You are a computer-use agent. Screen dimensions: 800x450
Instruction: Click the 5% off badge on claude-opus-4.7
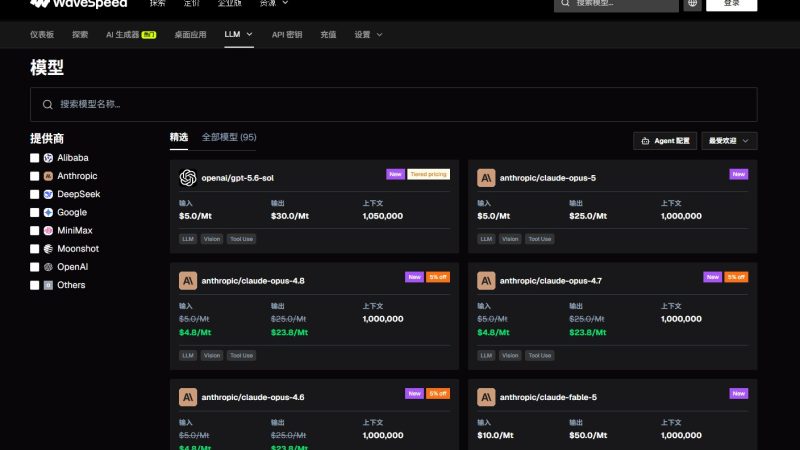click(x=736, y=277)
